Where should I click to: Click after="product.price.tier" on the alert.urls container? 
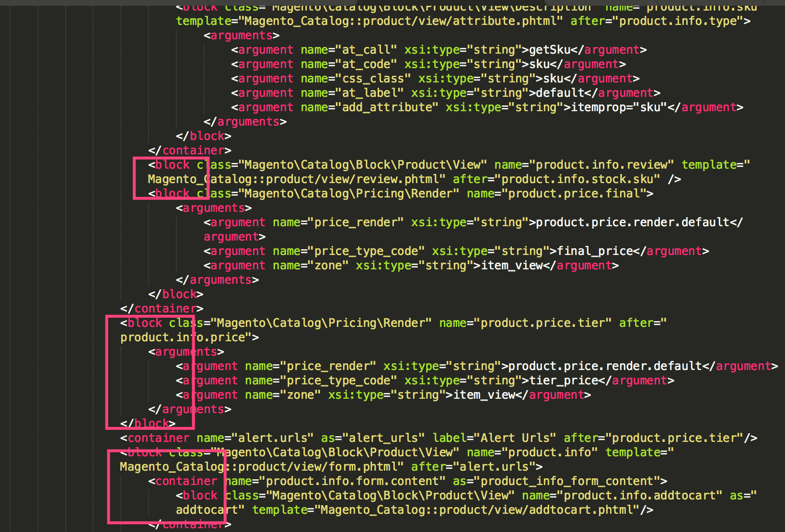(654, 438)
